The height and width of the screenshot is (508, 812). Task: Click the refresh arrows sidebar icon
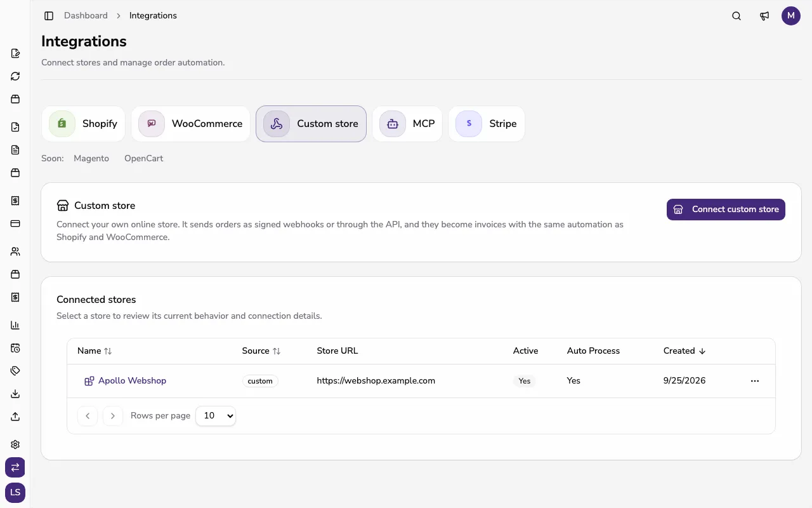15,76
